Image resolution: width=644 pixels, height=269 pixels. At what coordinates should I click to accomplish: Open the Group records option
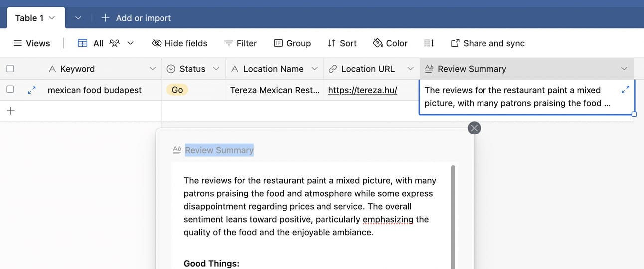pyautogui.click(x=292, y=43)
